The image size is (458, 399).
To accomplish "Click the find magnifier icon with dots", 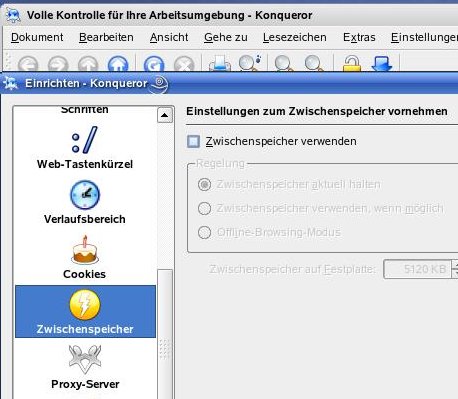I will pos(250,63).
